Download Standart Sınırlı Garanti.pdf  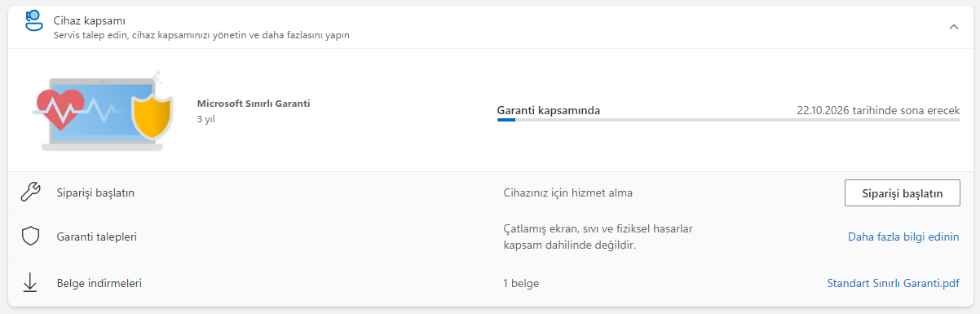pyautogui.click(x=893, y=284)
